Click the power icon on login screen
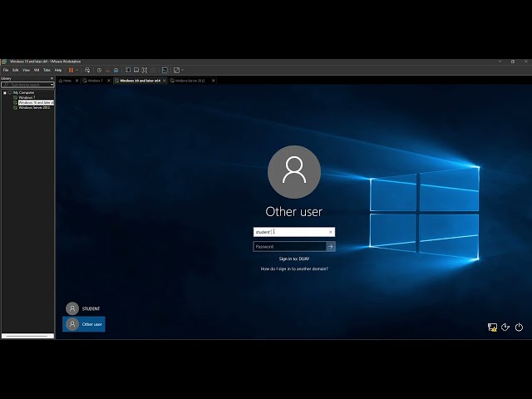 tap(519, 328)
